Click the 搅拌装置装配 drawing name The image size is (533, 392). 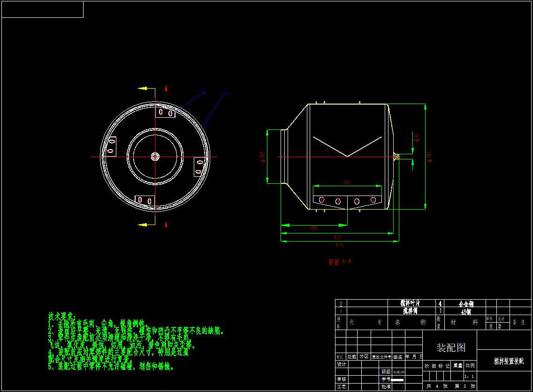point(509,361)
